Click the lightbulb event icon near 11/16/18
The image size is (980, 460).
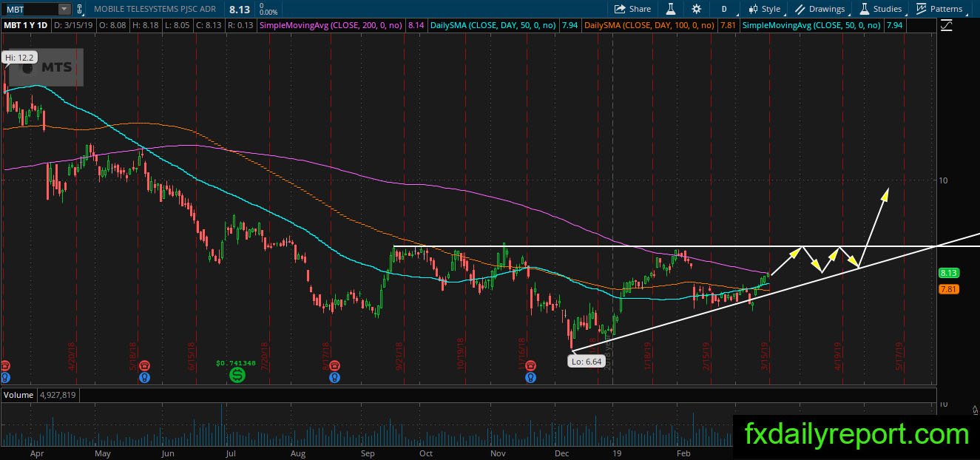point(530,377)
